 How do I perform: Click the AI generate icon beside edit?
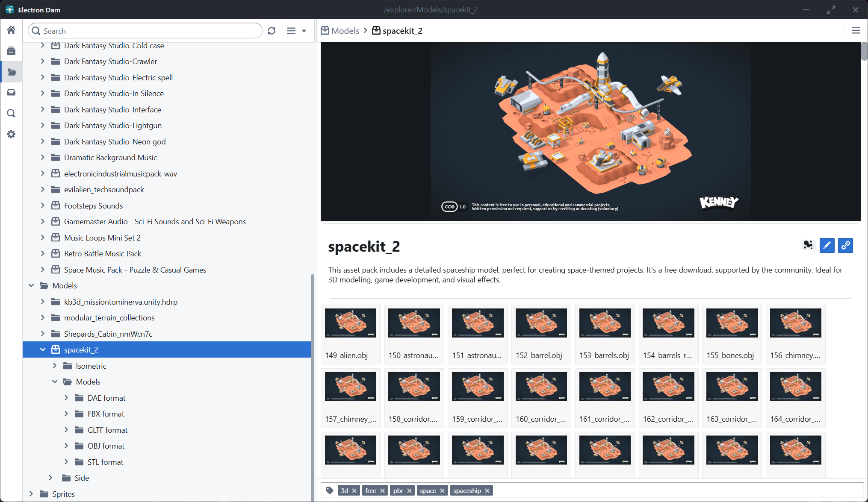(808, 245)
